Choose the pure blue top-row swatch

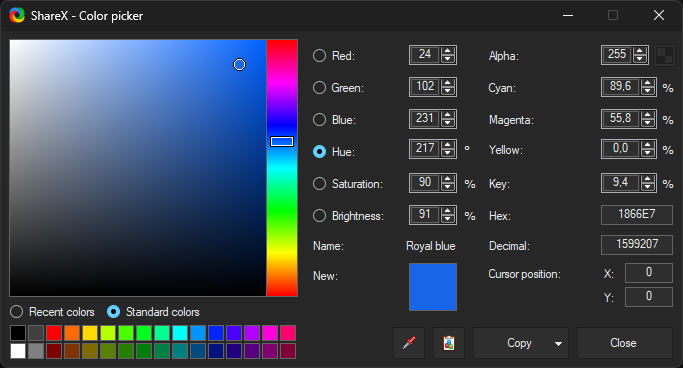pyautogui.click(x=216, y=333)
